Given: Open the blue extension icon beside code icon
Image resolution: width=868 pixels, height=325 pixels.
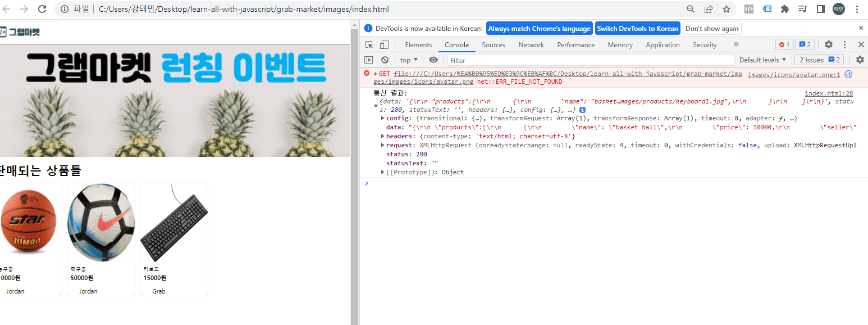Looking at the screenshot, I should tap(767, 9).
